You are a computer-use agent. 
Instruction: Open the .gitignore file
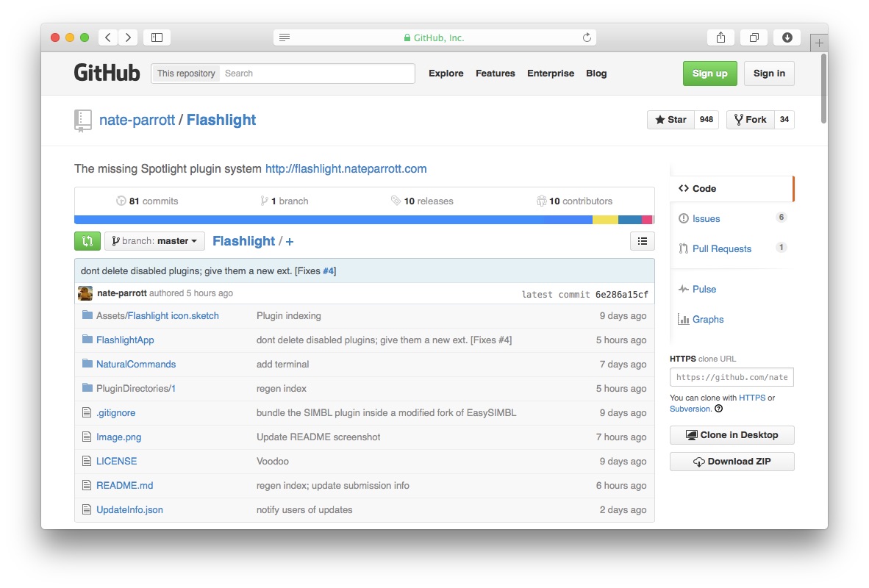(116, 412)
